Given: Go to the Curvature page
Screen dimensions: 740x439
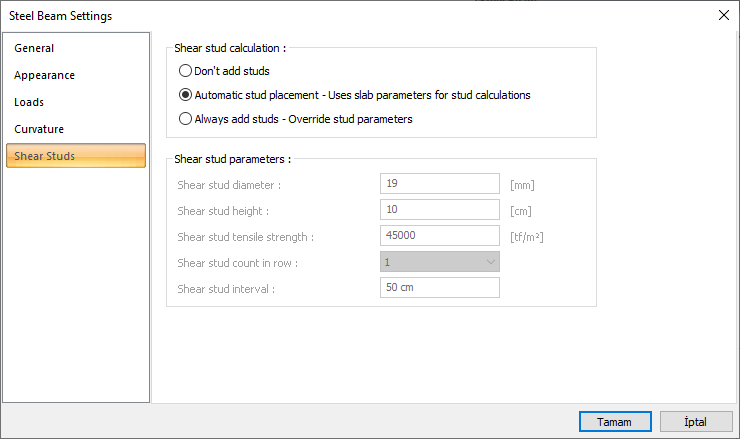Looking at the screenshot, I should click(39, 129).
